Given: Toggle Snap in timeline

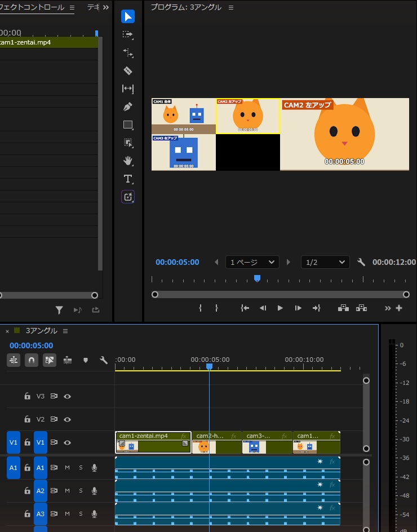Looking at the screenshot, I should 32,360.
